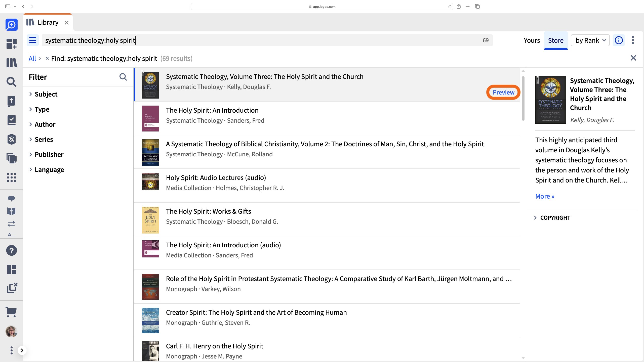
Task: Open the apps grid icon
Action: point(12,177)
